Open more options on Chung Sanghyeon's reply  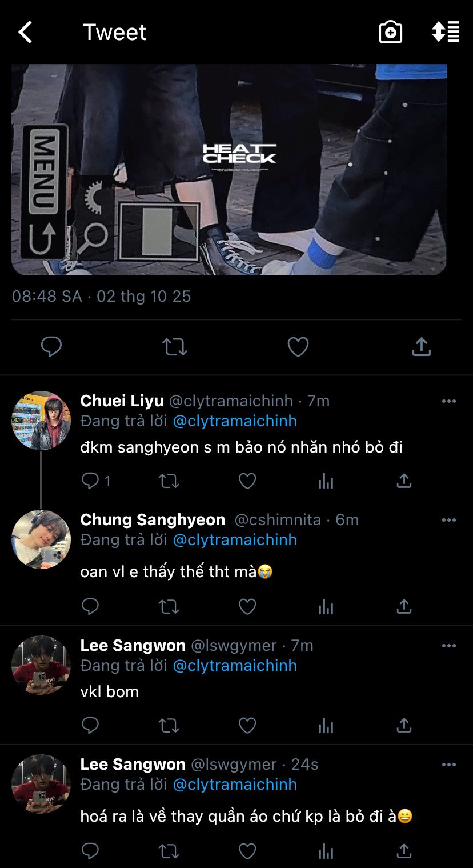(x=449, y=520)
